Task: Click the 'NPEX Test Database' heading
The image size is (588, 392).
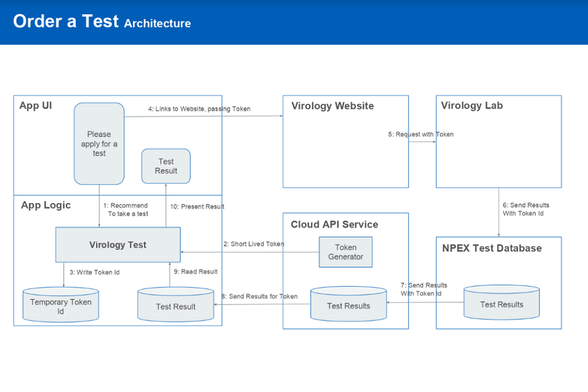Action: click(x=492, y=248)
